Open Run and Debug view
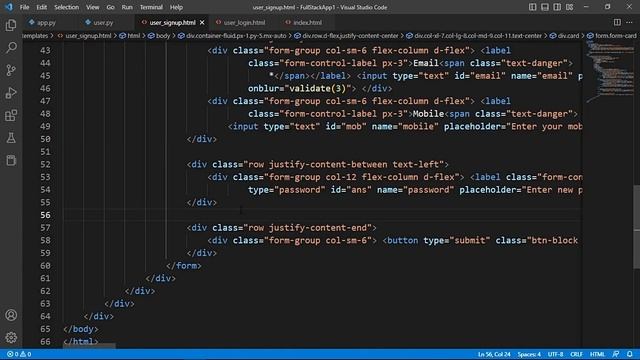Viewport: 640px width, 360px height. point(11,93)
